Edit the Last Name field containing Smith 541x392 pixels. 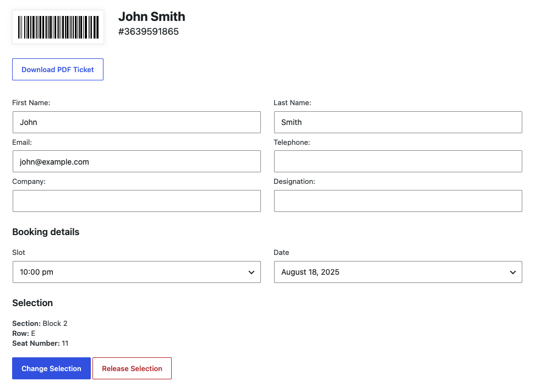pos(398,122)
